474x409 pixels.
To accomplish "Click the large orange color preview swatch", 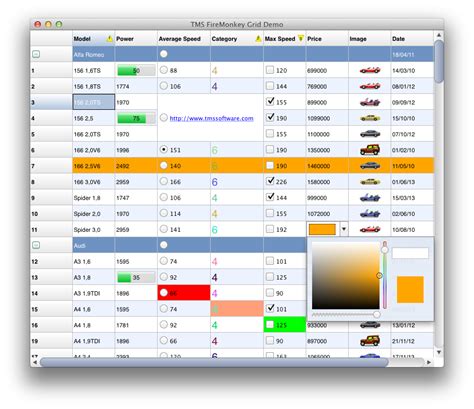I will click(410, 289).
